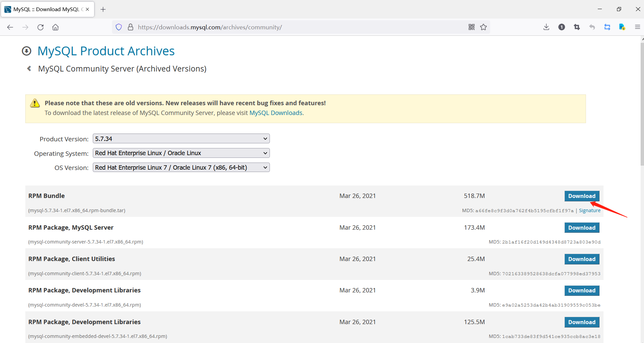
Task: Open the browser hamburger menu
Action: click(638, 27)
